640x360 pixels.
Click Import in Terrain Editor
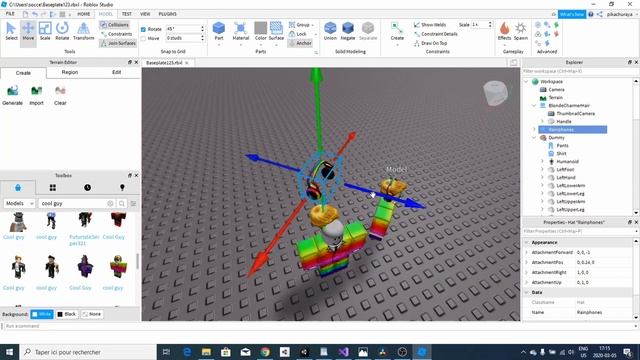point(36,96)
